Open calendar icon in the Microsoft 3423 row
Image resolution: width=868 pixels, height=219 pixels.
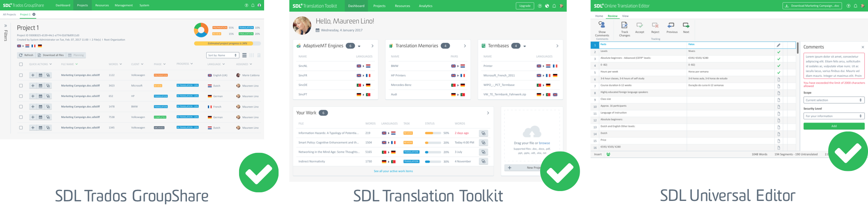coord(40,86)
